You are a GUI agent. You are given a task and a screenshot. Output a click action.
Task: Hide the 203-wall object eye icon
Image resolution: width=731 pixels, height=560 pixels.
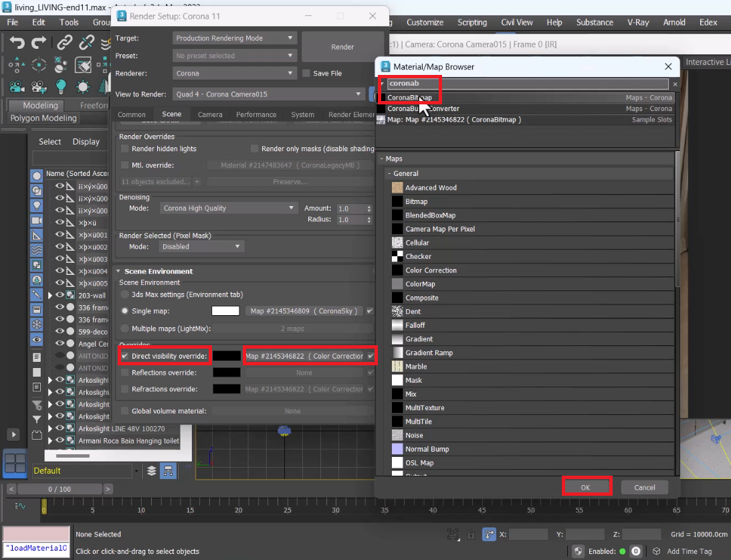[x=60, y=294]
